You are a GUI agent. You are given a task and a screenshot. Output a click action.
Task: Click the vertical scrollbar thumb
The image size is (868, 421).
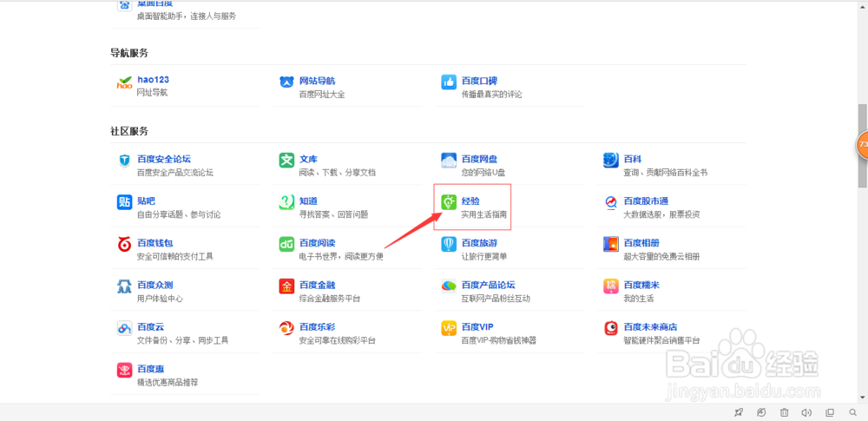tap(863, 146)
